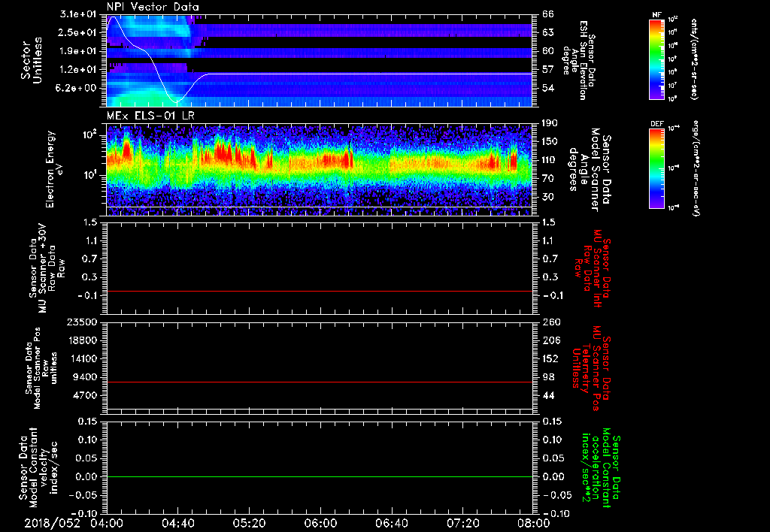Select the green 'Model Constant acceleration' axis title
Screen dimensions: 770x532
600,467
